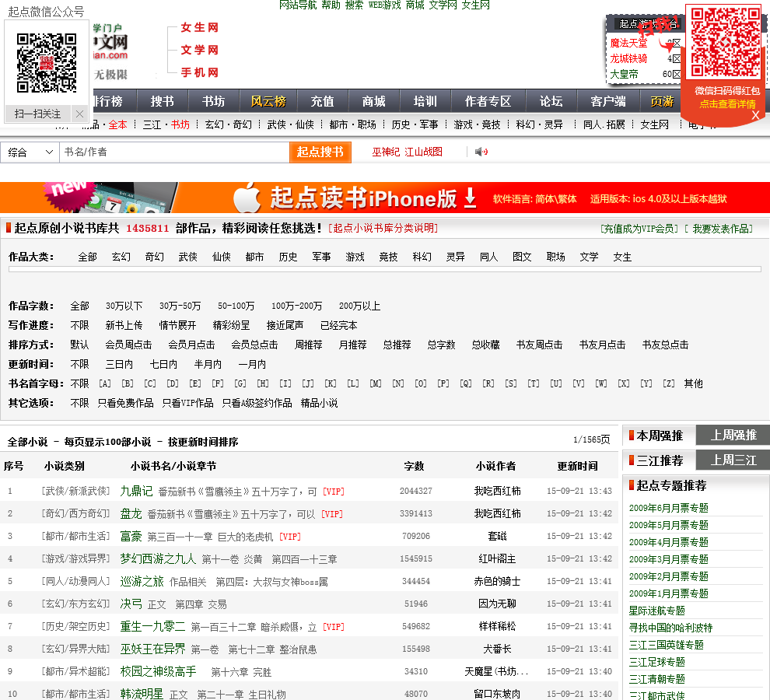Switch to 上周三江 tab

point(733,460)
